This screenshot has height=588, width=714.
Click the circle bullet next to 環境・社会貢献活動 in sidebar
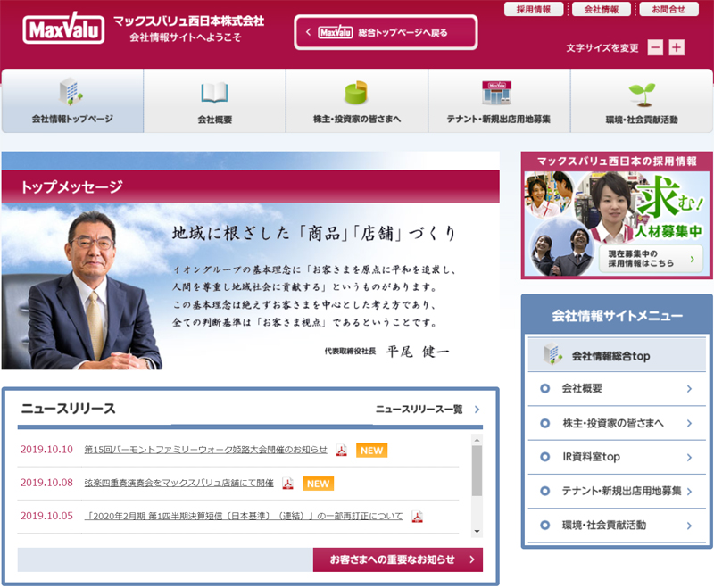544,525
